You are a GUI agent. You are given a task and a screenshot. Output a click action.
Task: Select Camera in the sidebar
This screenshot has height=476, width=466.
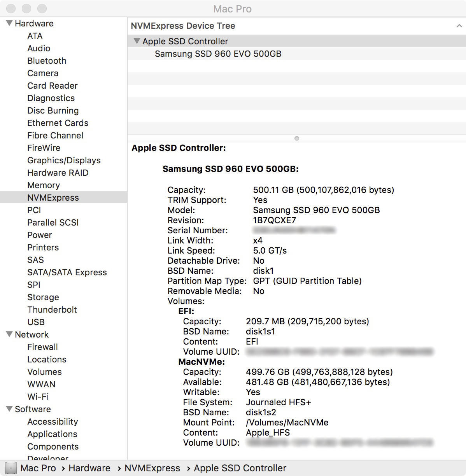(x=43, y=73)
